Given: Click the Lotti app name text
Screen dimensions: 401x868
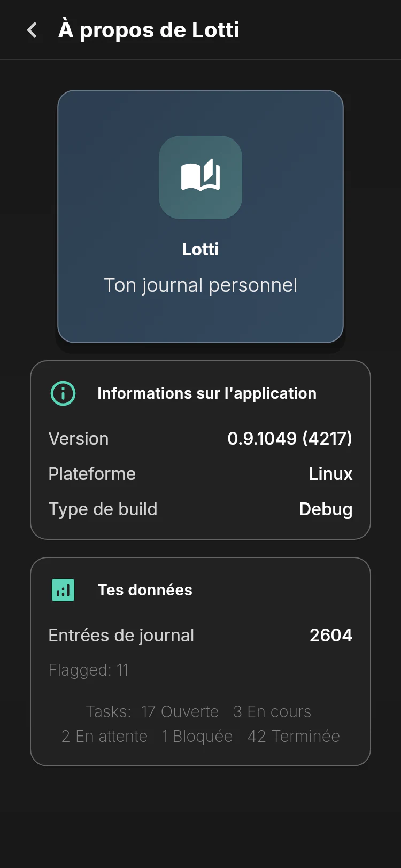Looking at the screenshot, I should tap(200, 249).
